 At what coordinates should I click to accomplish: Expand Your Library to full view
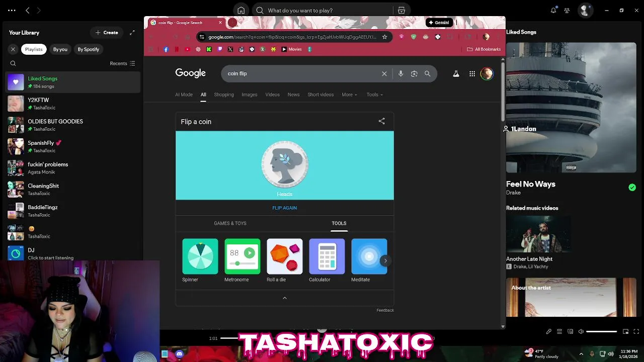(x=132, y=33)
